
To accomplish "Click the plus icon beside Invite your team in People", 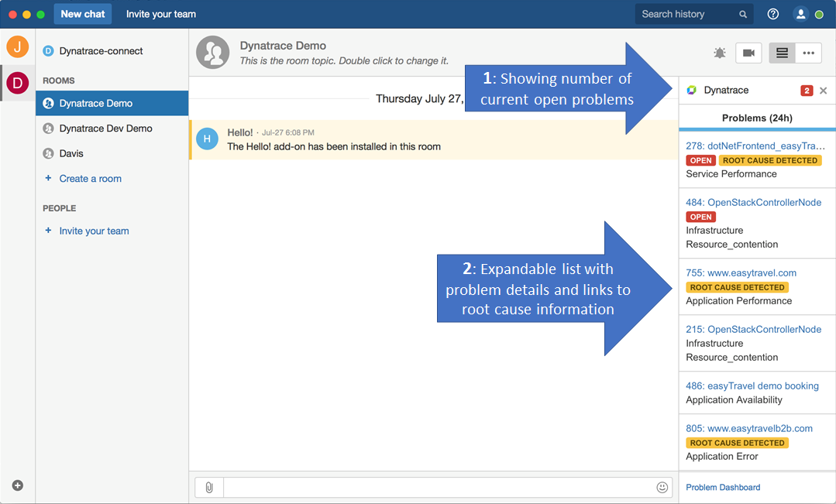I will (x=48, y=230).
